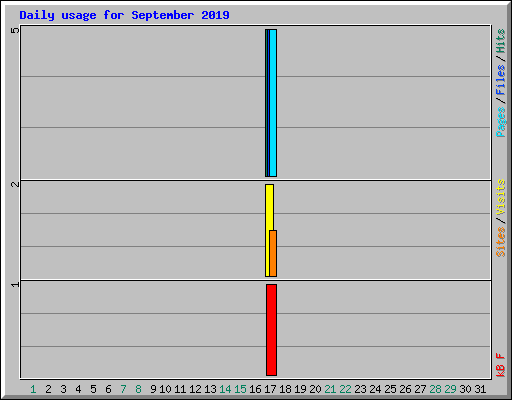Select the orange Sites bar on day 17
Screen dimensions: 512x400
(273, 253)
